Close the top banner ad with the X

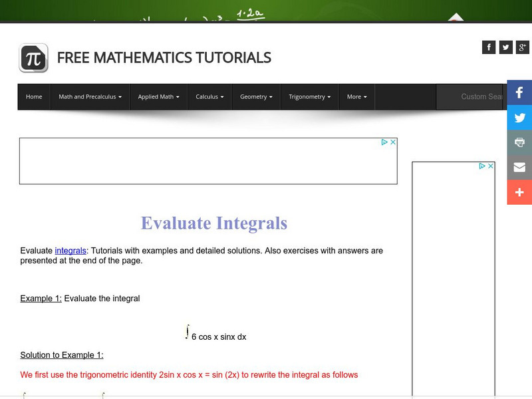coord(393,142)
